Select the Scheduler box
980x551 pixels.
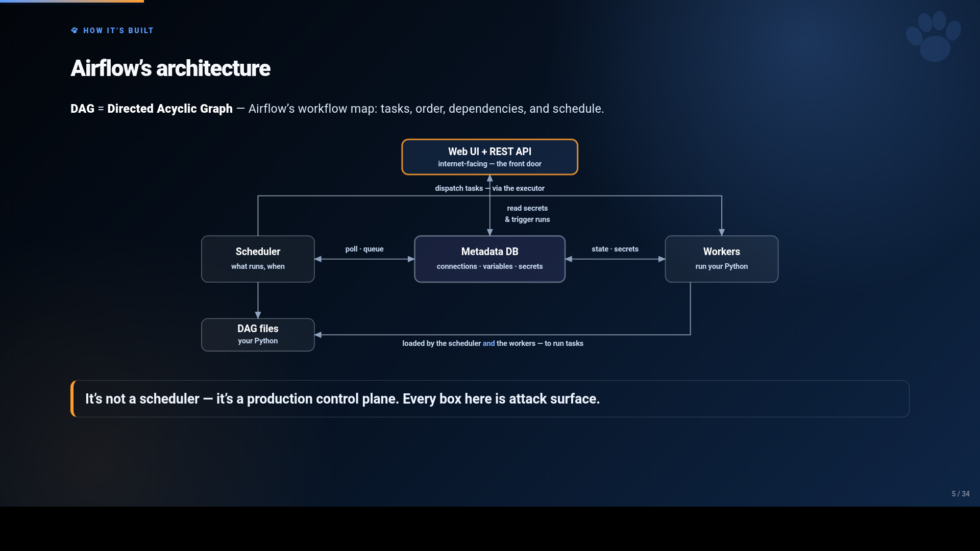pyautogui.click(x=258, y=259)
